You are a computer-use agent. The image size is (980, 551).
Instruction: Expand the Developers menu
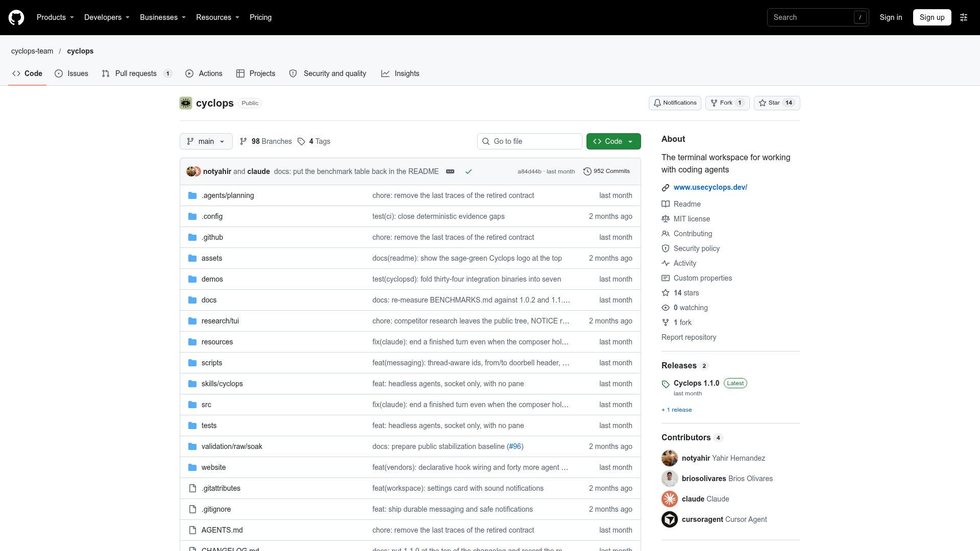(x=107, y=17)
